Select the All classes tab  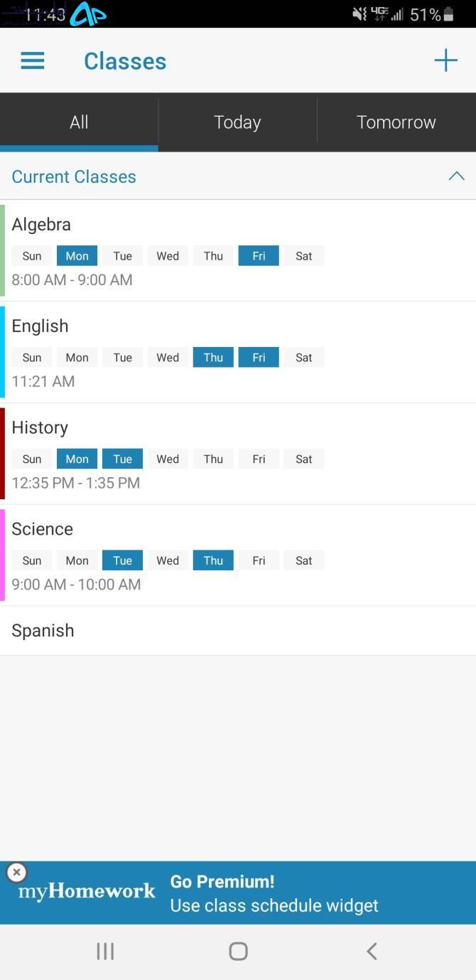pos(79,122)
